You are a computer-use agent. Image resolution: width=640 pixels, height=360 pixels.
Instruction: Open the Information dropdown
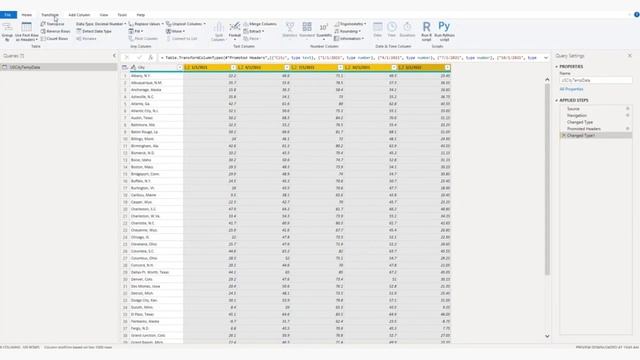pyautogui.click(x=349, y=39)
